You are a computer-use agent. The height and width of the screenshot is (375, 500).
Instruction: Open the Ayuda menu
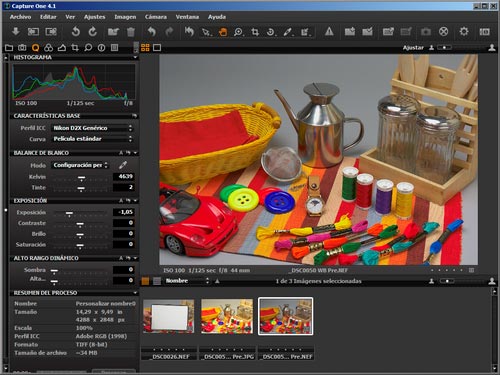point(217,17)
